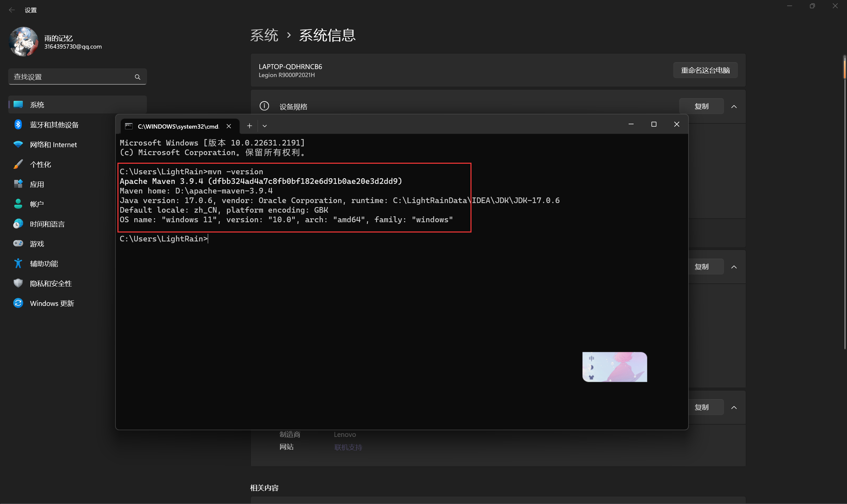Click the search icon in 查找设置

[x=138, y=77]
